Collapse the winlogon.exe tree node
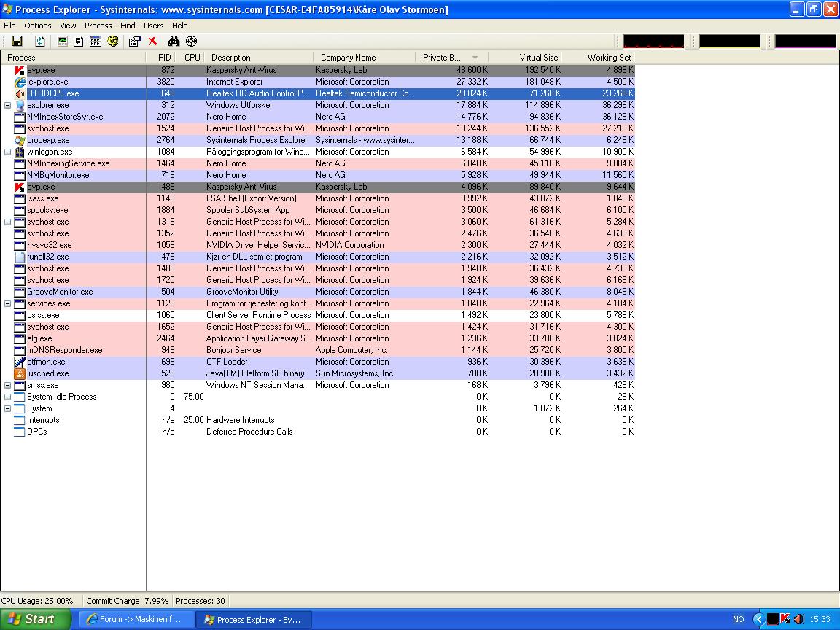 [x=7, y=152]
